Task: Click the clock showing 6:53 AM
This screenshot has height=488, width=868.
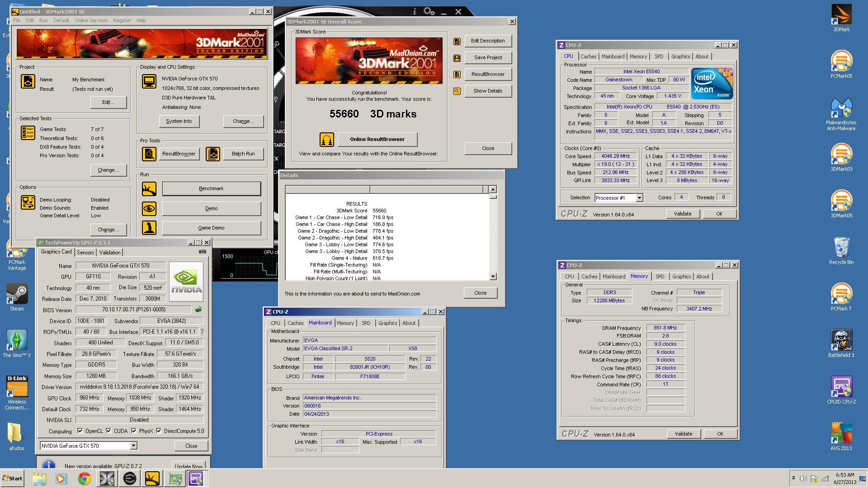Action: [x=844, y=475]
